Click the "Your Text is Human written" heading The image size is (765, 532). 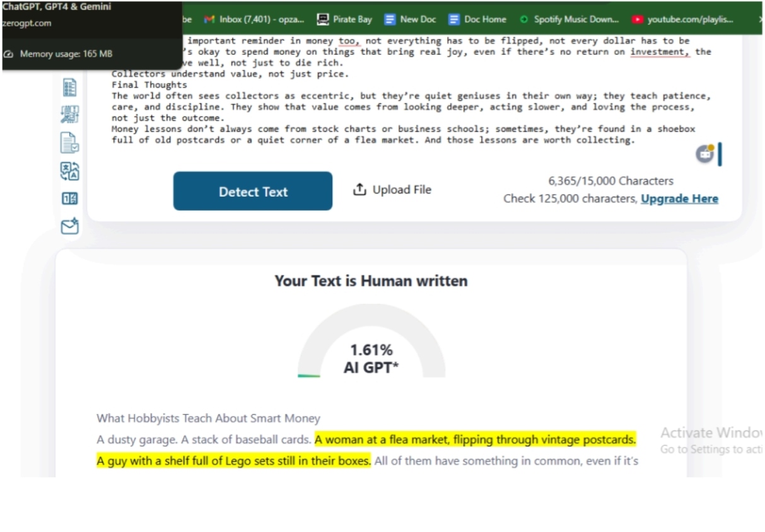[x=371, y=281]
